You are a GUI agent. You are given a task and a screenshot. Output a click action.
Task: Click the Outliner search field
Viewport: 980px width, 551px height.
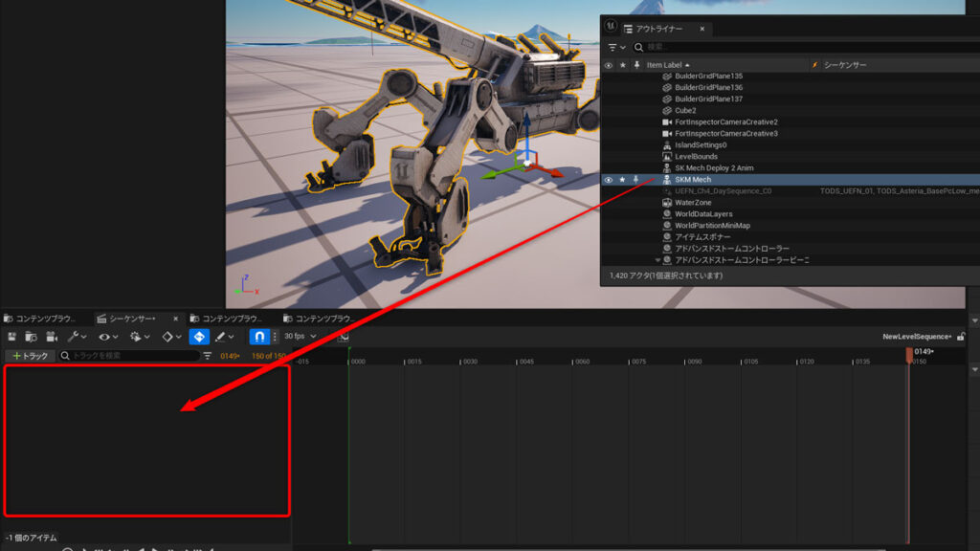point(806,48)
